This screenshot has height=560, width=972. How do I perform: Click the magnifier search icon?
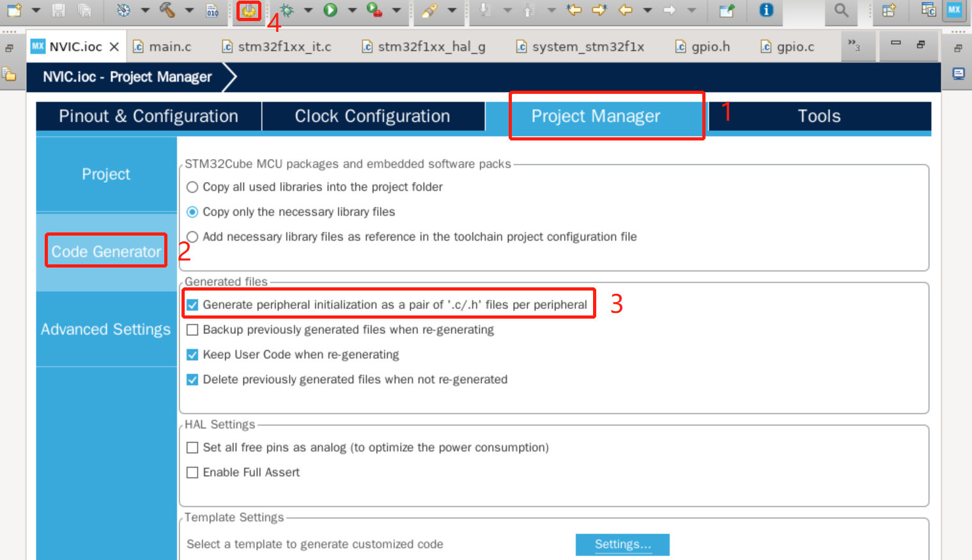coord(842,10)
